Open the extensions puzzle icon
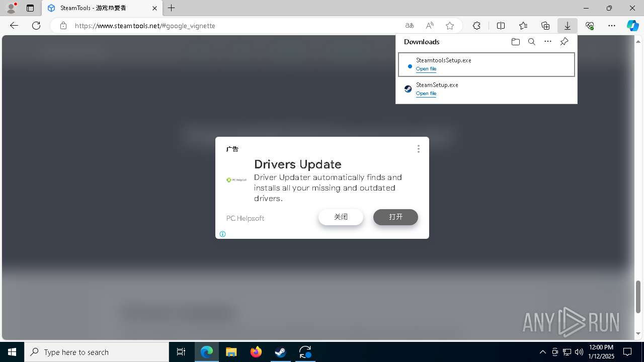This screenshot has width=644, height=362. [x=476, y=26]
